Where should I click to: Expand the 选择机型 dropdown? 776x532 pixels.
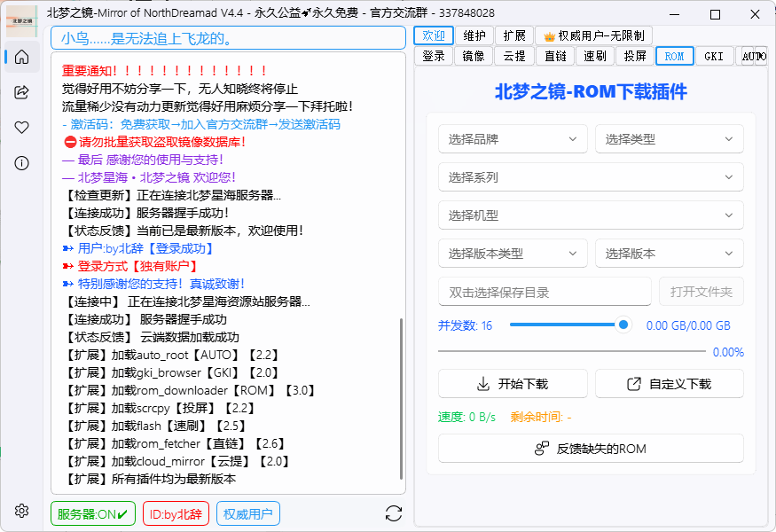pyautogui.click(x=591, y=215)
